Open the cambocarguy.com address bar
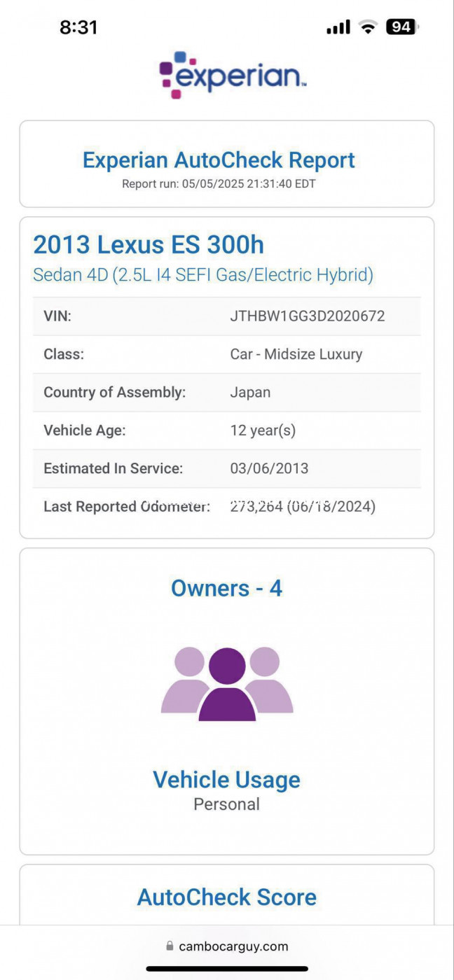 pyautogui.click(x=227, y=946)
